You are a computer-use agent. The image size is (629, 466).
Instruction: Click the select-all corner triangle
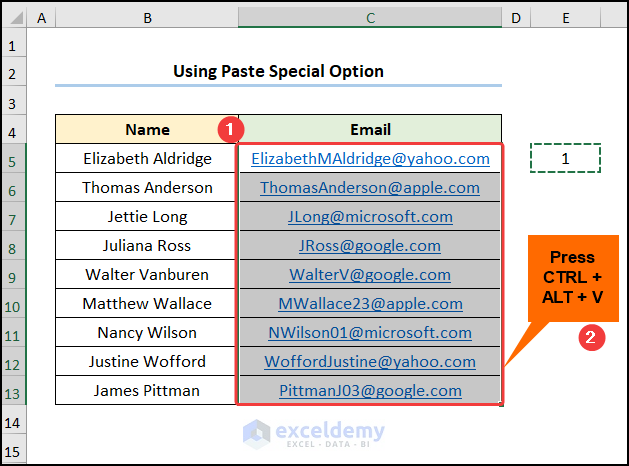[13, 18]
